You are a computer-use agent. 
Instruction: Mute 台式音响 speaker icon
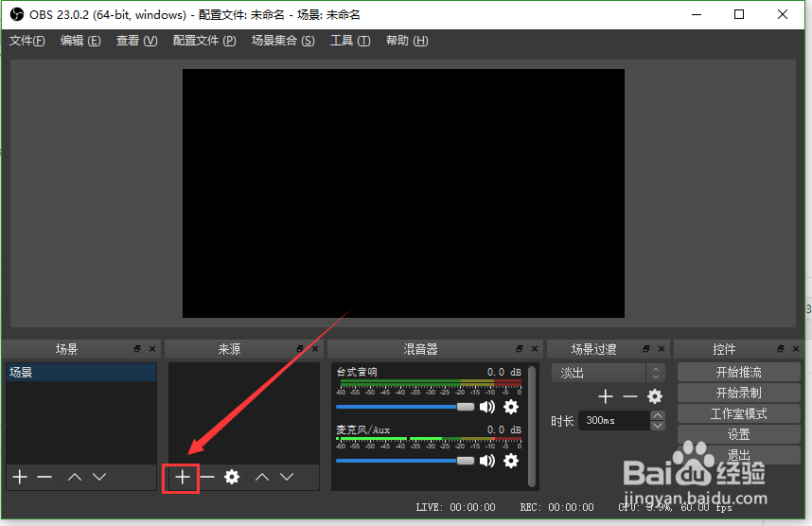click(487, 407)
